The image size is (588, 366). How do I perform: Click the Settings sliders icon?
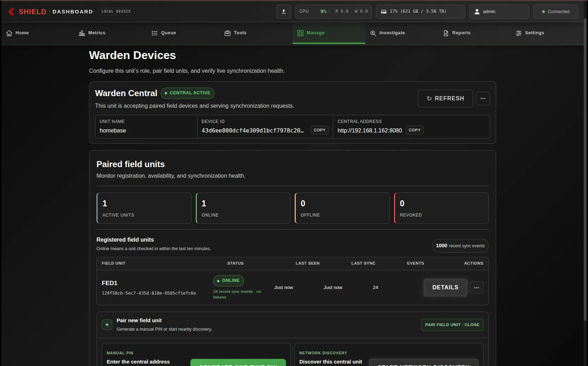pyautogui.click(x=519, y=33)
